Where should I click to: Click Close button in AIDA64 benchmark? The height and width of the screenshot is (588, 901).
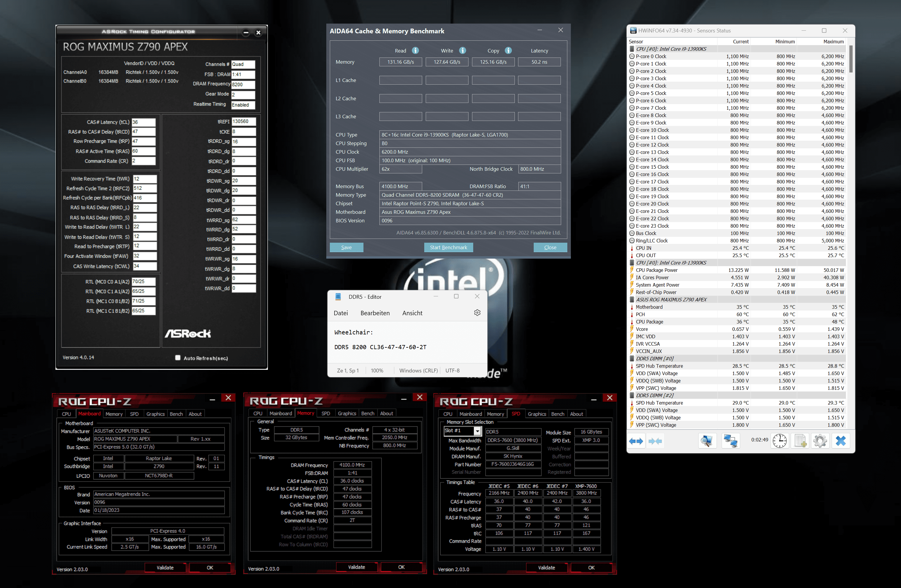(550, 247)
